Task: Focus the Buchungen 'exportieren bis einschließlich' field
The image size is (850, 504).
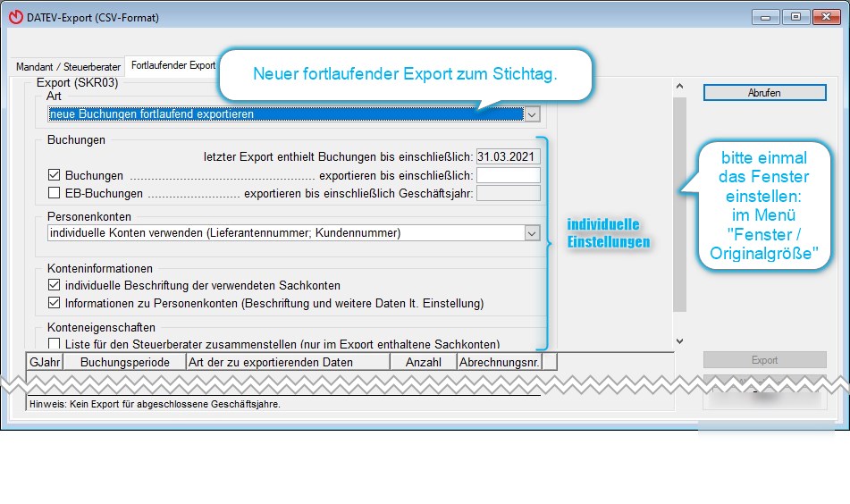Action: (x=508, y=175)
